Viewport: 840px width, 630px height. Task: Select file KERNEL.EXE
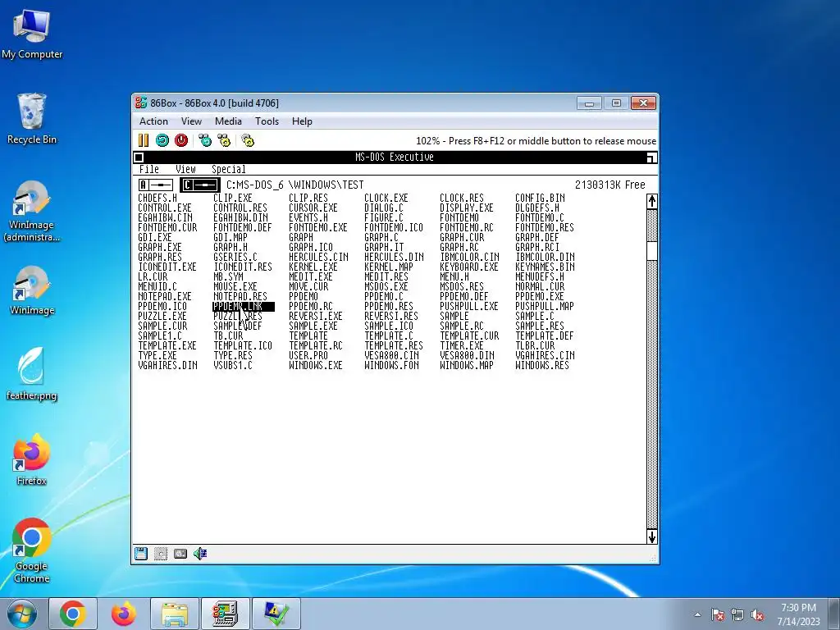click(x=313, y=267)
